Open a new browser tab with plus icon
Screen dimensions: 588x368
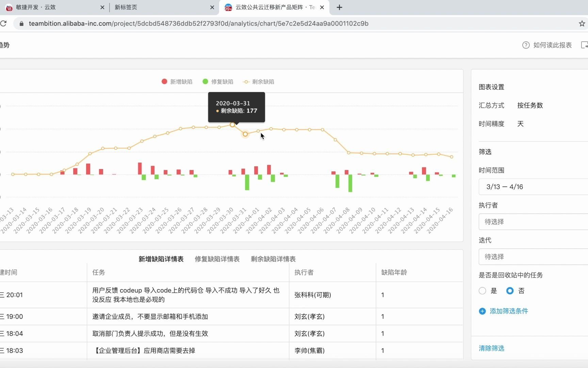click(x=339, y=7)
